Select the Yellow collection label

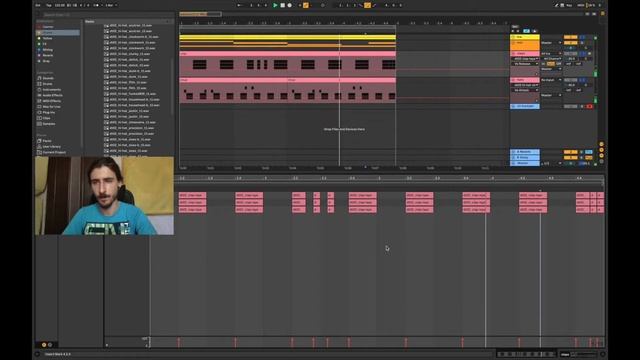[x=47, y=38]
